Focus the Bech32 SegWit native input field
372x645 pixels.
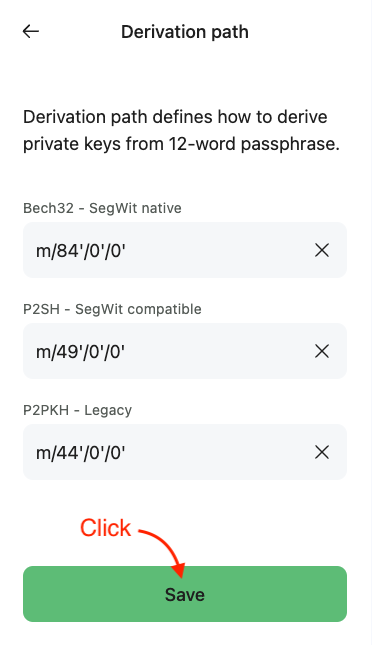click(185, 250)
